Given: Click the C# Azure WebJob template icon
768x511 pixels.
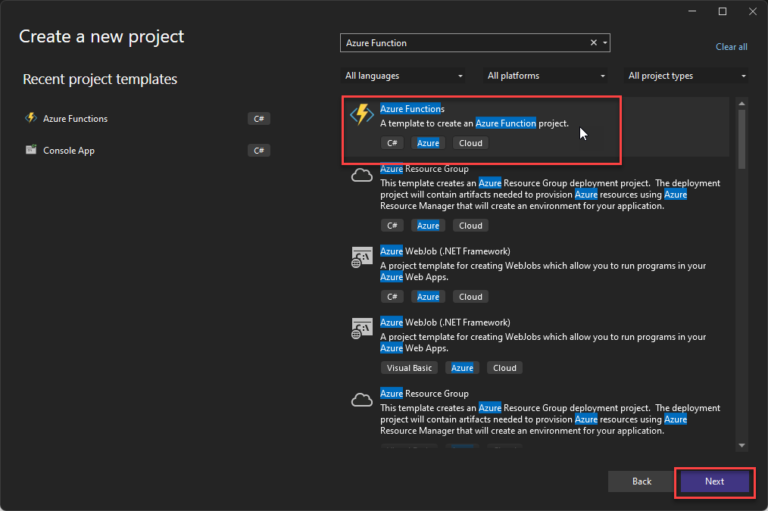Looking at the screenshot, I should (362, 257).
